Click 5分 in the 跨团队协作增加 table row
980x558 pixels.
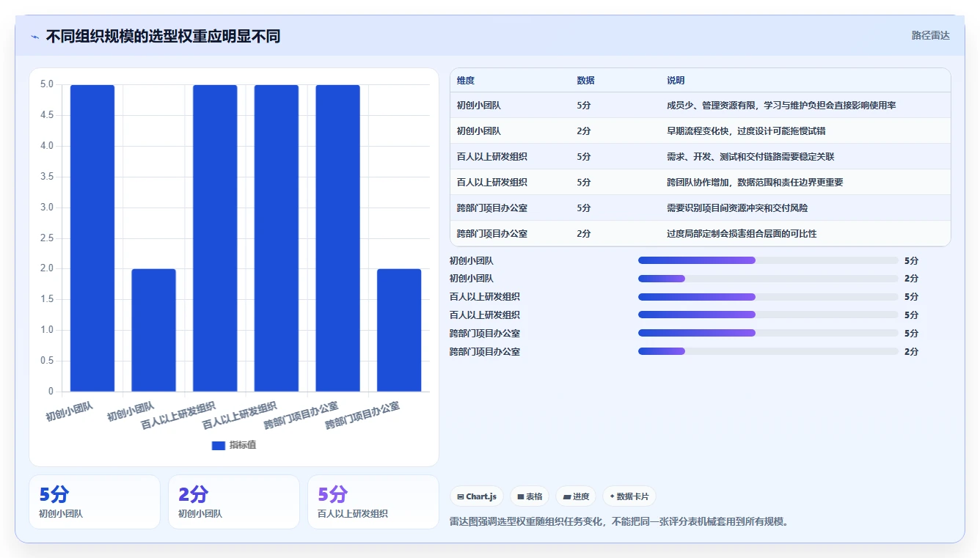point(584,183)
